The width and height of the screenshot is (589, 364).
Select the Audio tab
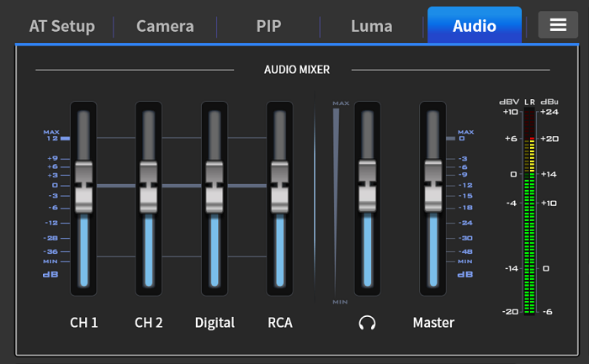[474, 25]
